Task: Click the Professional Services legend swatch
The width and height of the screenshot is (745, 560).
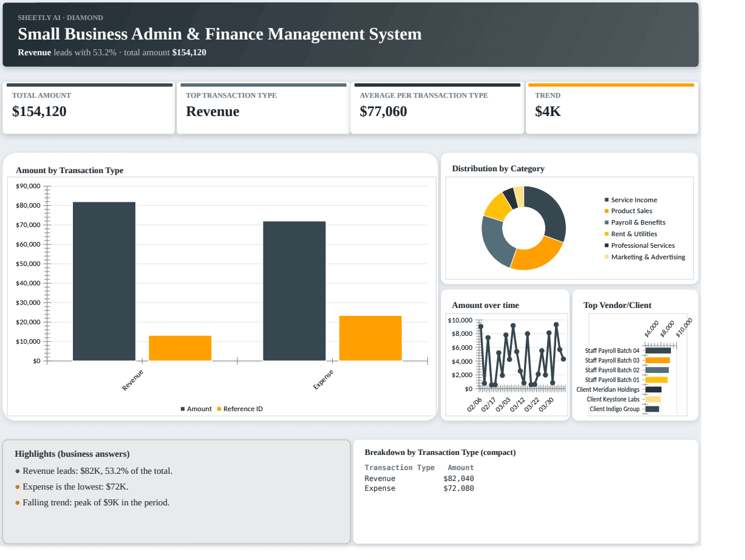Action: point(607,245)
